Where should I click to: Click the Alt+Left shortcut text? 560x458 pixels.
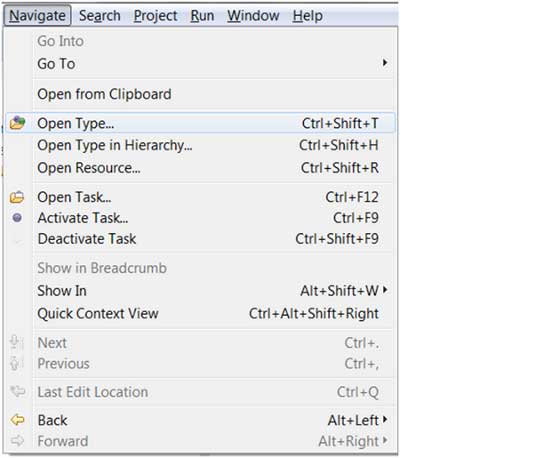tap(353, 420)
